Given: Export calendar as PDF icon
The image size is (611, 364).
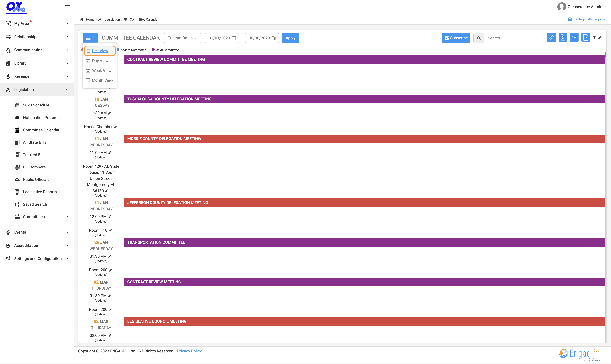Looking at the screenshot, I should point(563,38).
